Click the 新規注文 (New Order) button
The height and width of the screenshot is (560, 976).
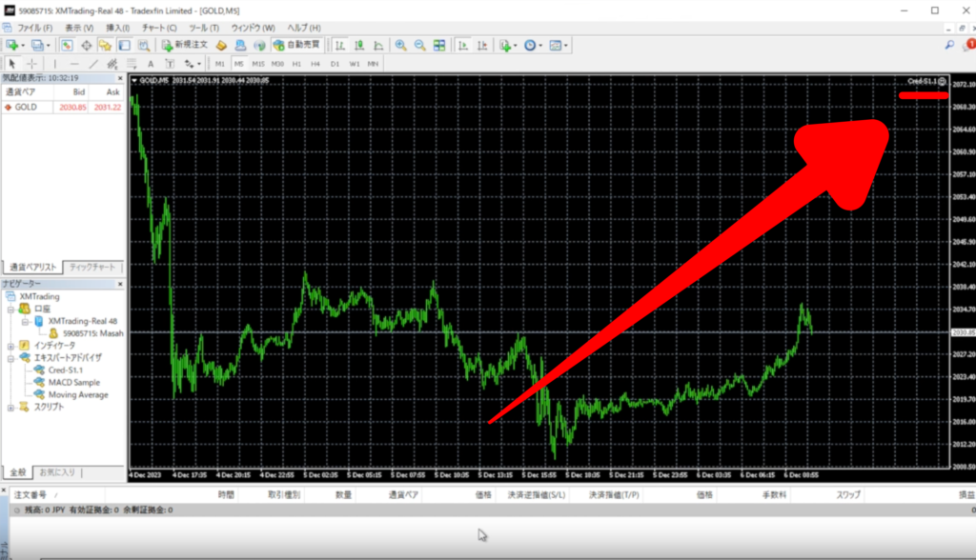(185, 45)
